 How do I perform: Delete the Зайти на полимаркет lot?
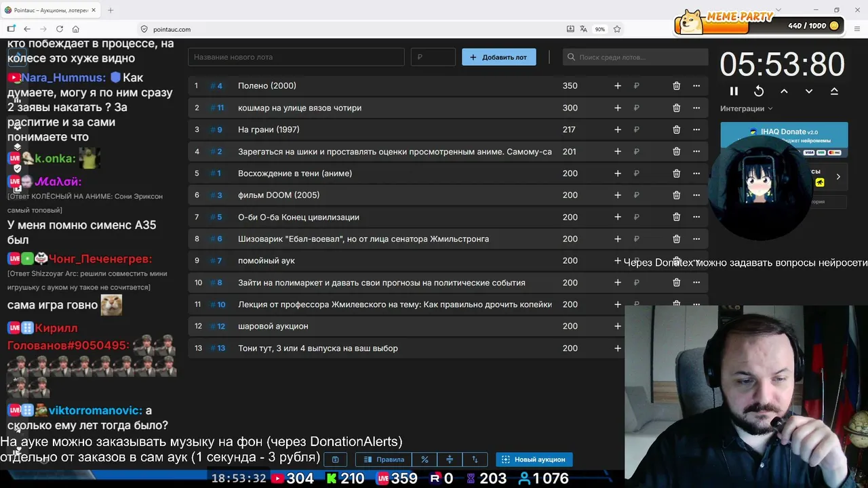(x=676, y=283)
